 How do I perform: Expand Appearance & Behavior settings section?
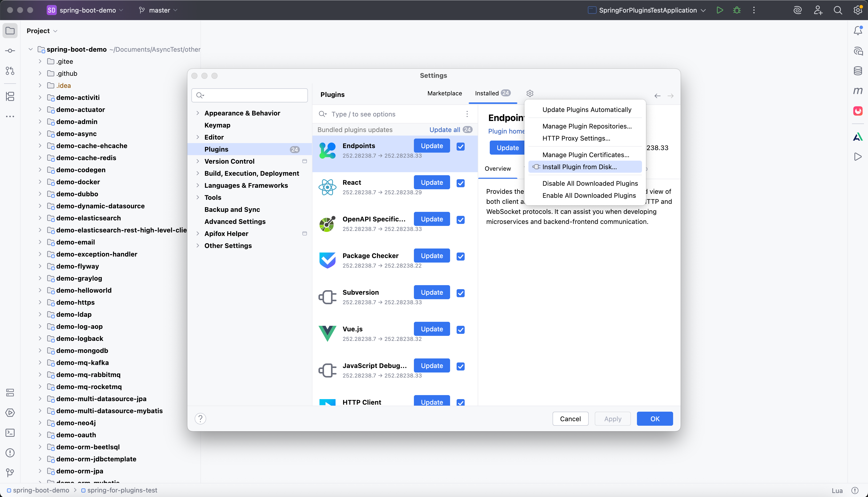pyautogui.click(x=198, y=113)
